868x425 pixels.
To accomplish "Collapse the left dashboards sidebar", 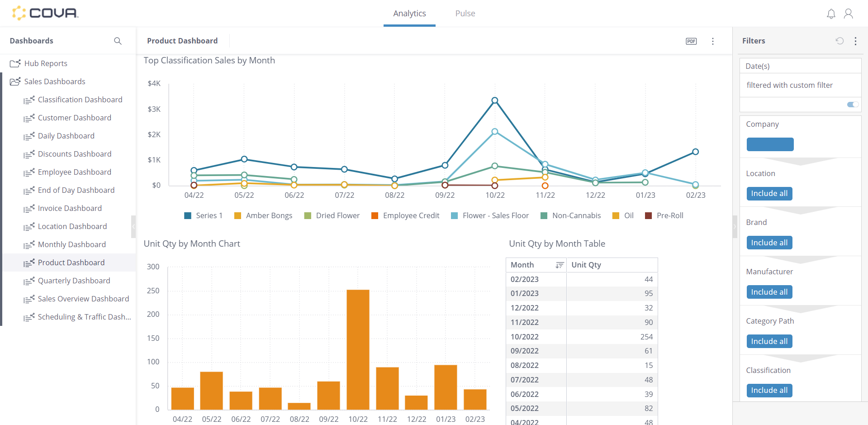I will coord(133,226).
